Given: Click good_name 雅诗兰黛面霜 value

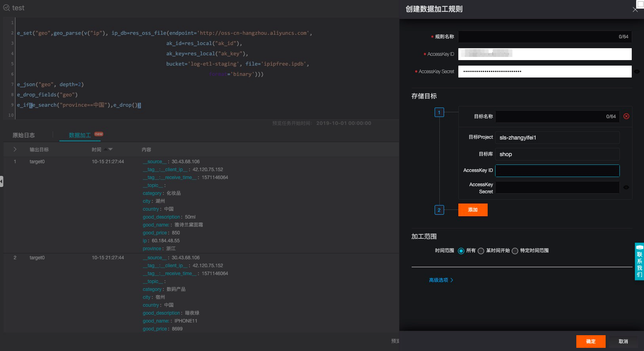Looking at the screenshot, I should coord(189,225).
